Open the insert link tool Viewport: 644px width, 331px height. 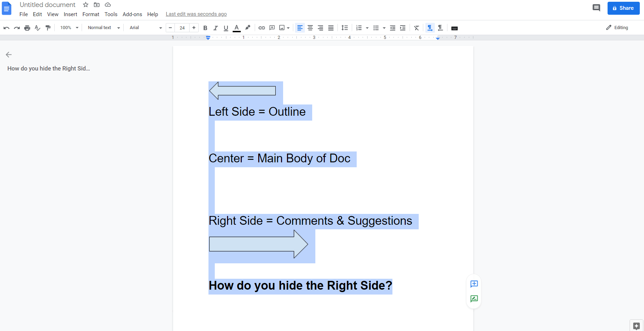pos(261,28)
